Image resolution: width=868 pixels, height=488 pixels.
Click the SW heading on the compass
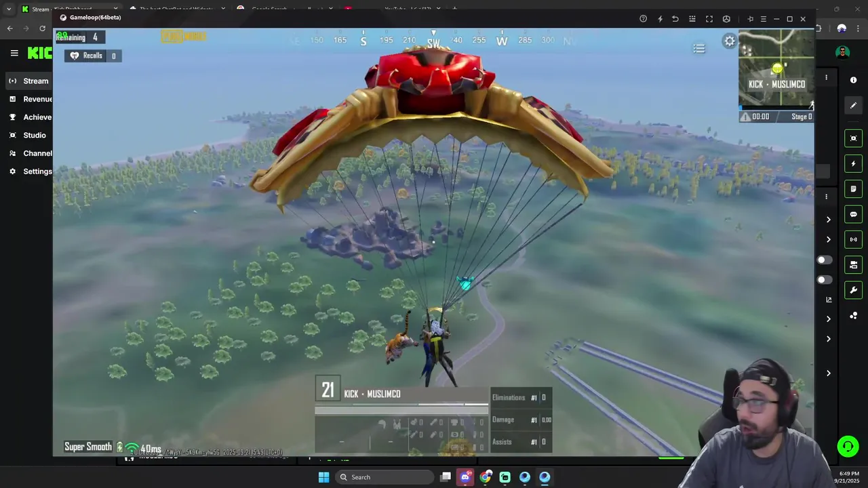[433, 43]
